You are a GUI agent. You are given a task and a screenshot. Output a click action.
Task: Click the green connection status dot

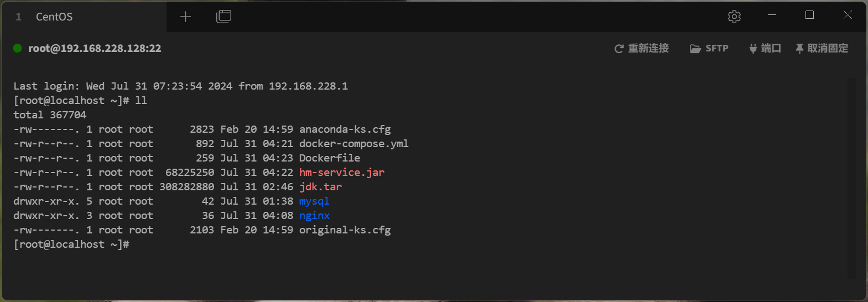click(18, 48)
